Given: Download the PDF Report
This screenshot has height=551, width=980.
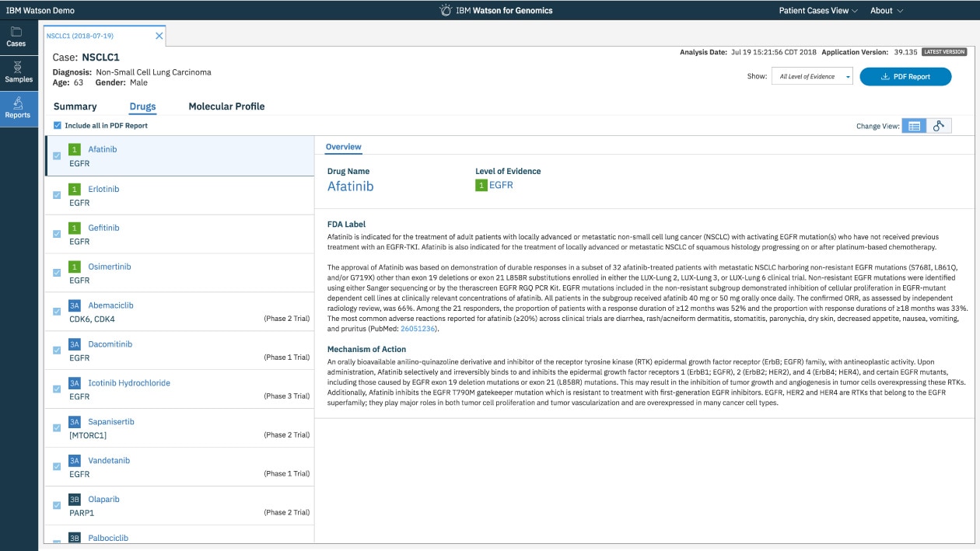Looking at the screenshot, I should pos(905,76).
